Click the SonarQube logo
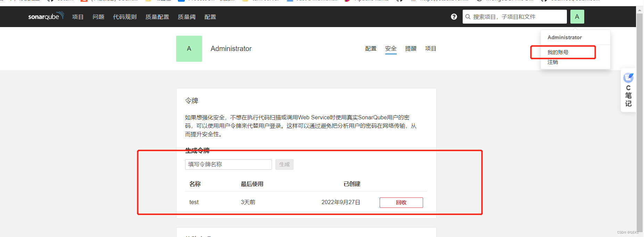The image size is (644, 237). pyautogui.click(x=46, y=16)
